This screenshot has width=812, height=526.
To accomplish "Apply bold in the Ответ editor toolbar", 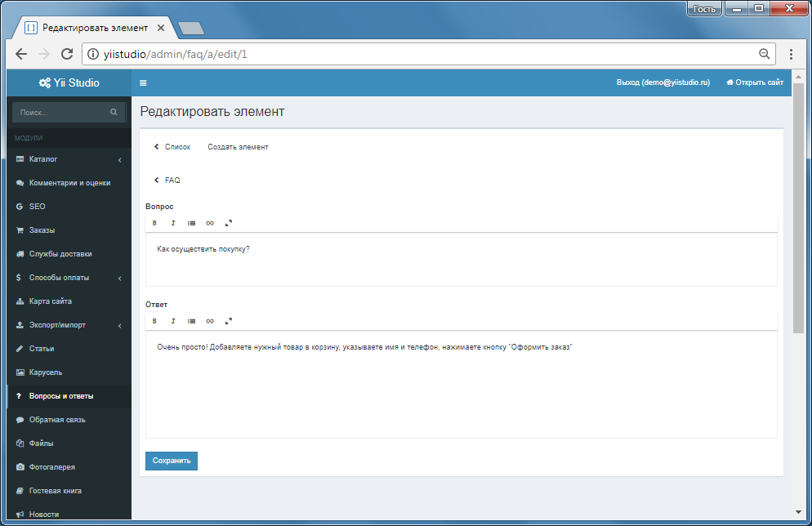I will [154, 321].
